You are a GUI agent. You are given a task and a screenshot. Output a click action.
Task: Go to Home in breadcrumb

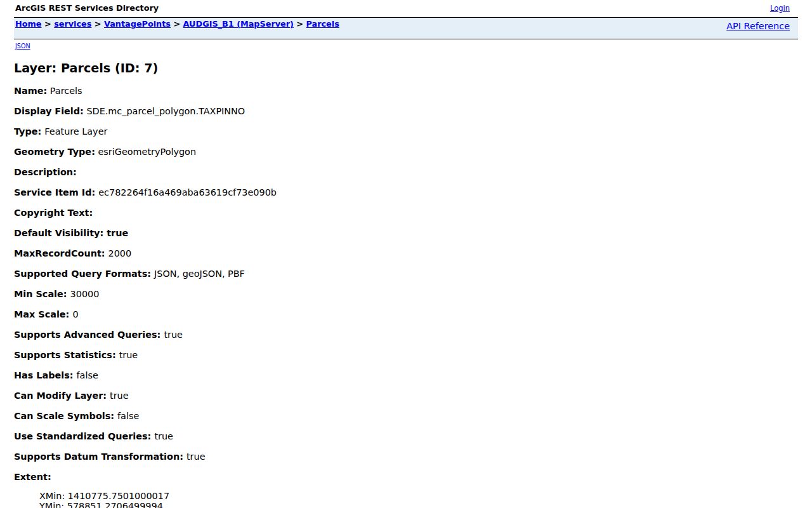pyautogui.click(x=28, y=24)
